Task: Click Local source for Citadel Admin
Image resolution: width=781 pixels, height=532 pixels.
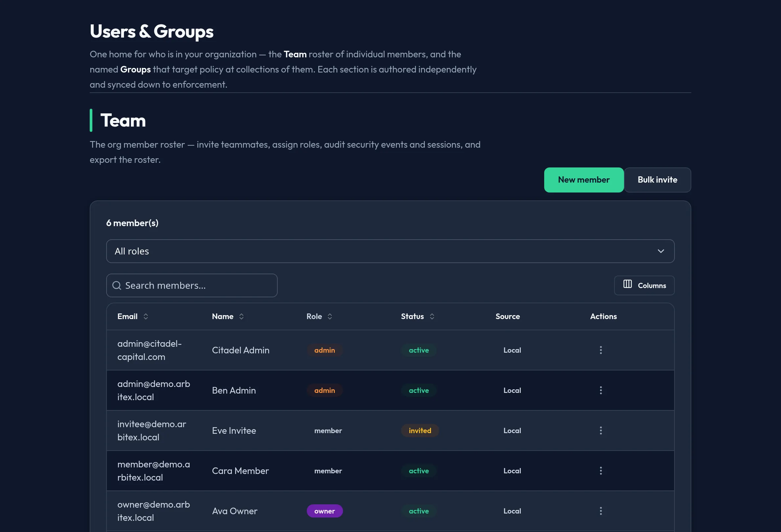Action: (x=512, y=350)
